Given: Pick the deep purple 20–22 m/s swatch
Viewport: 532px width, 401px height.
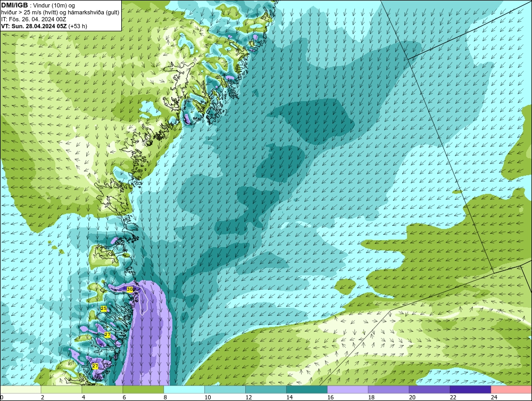Looking at the screenshot, I should click(429, 389).
